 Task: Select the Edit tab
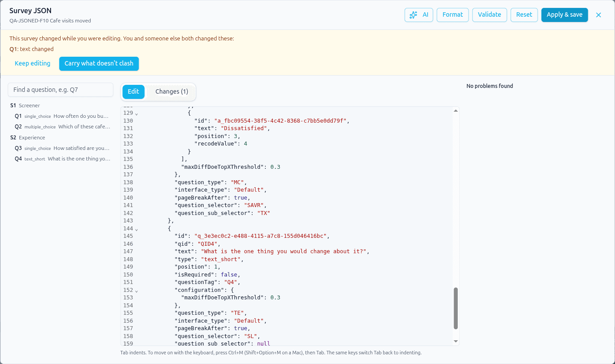[133, 91]
